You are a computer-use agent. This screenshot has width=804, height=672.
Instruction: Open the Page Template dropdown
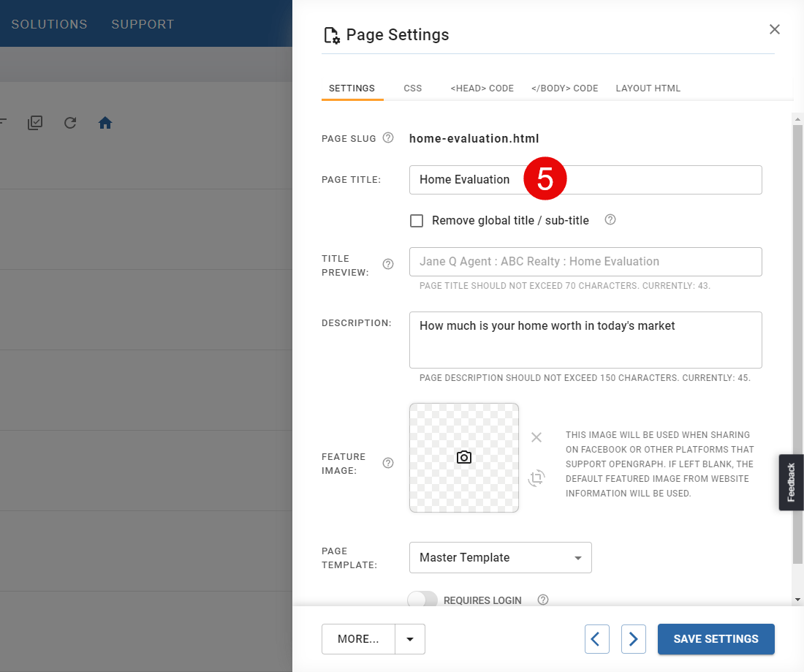(x=500, y=558)
